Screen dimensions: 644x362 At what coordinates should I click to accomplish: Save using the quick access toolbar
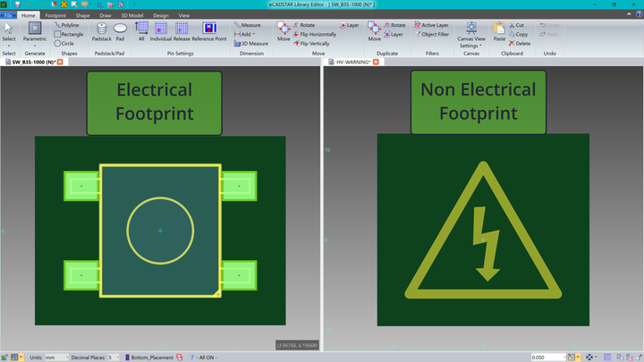click(x=17, y=4)
